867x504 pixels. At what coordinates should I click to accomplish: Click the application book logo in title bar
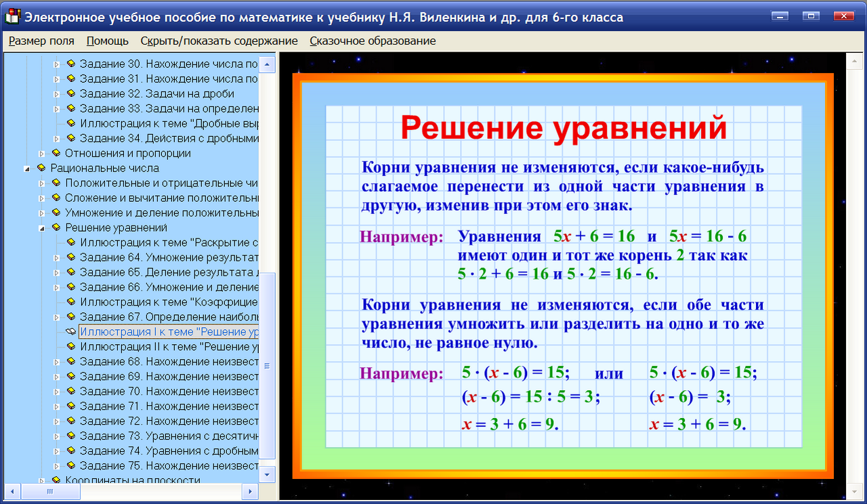pos(12,16)
